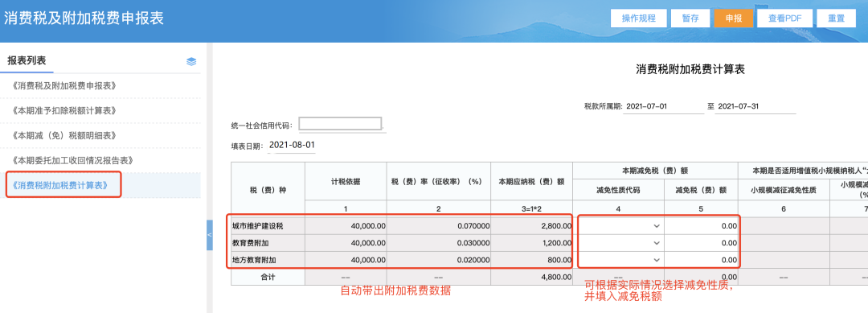Click the 0.070000 tax rate cell
This screenshot has width=868, height=313.
(439, 226)
